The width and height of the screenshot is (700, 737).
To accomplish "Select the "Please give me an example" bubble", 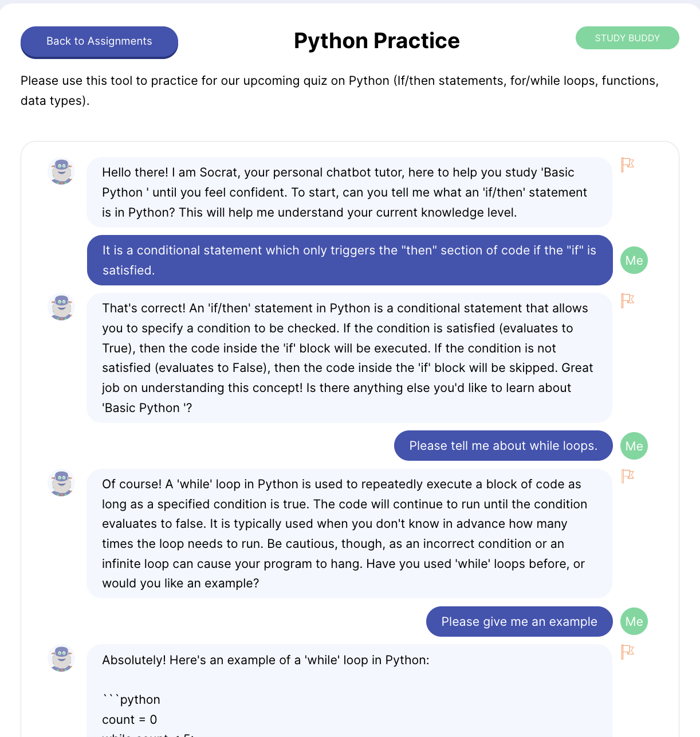I will coord(519,621).
